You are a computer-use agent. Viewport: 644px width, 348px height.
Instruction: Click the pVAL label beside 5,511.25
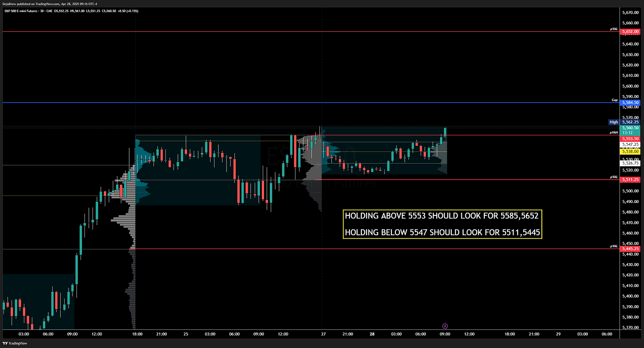[x=614, y=177]
